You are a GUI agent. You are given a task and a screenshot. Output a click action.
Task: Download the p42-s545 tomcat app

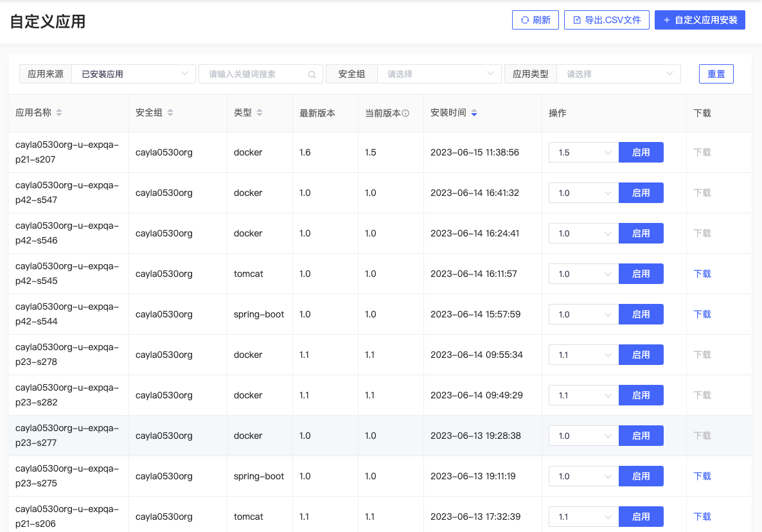tap(702, 274)
